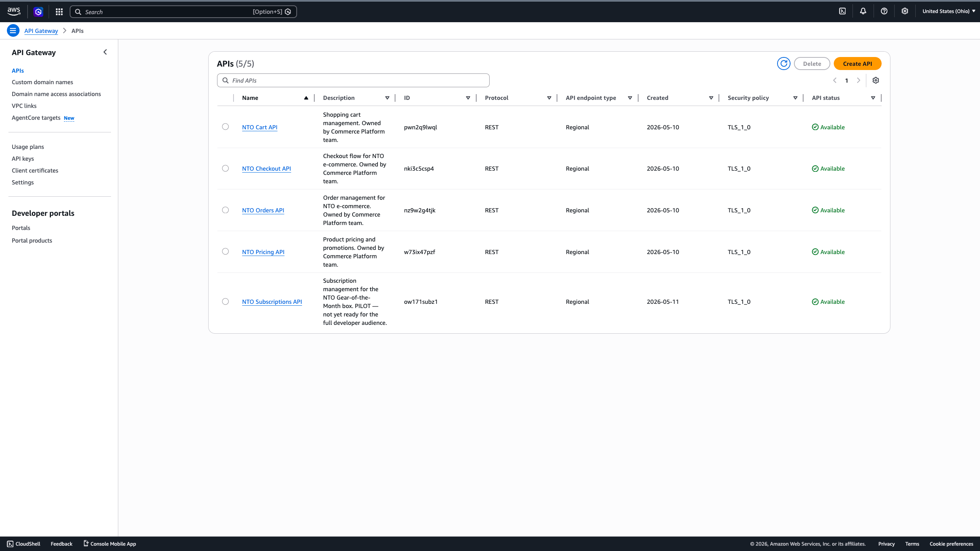
Task: Go to previous page of APIs
Action: click(x=835, y=80)
